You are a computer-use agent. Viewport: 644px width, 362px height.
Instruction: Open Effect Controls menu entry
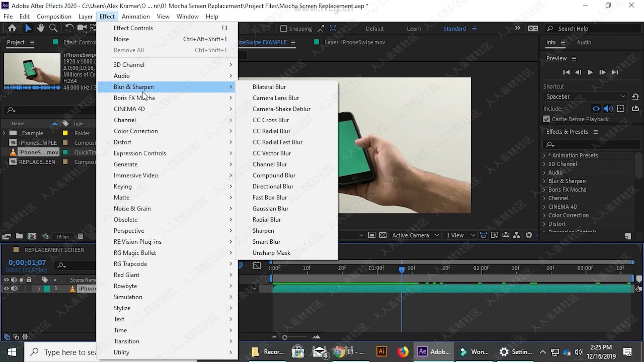point(167,28)
